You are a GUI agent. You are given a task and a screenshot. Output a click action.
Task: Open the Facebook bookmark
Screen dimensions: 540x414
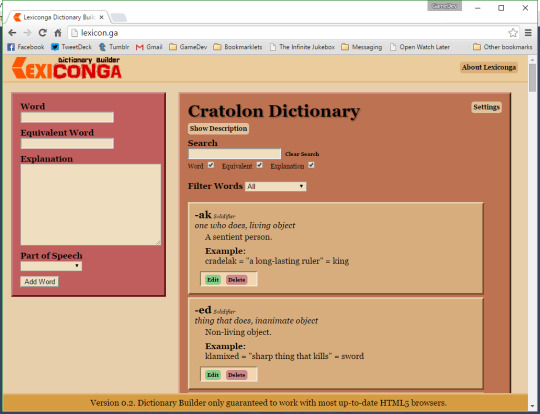click(x=26, y=47)
